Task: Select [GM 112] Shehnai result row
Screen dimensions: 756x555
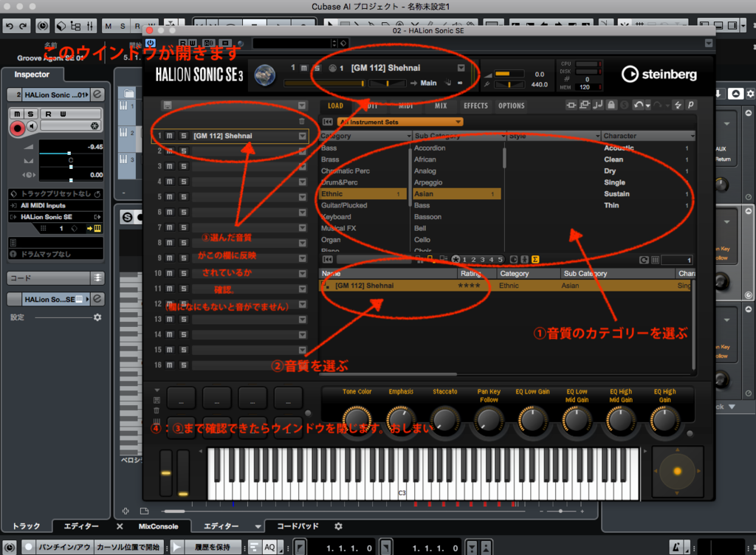Action: click(505, 286)
